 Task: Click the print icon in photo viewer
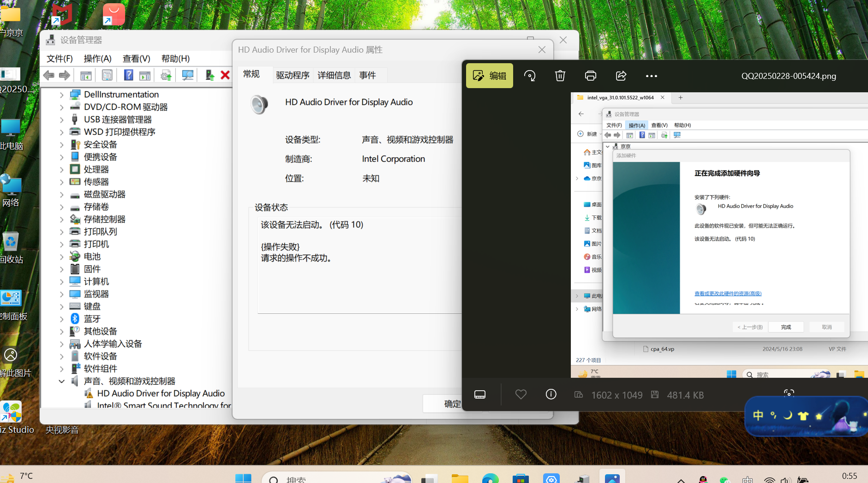[x=591, y=76]
